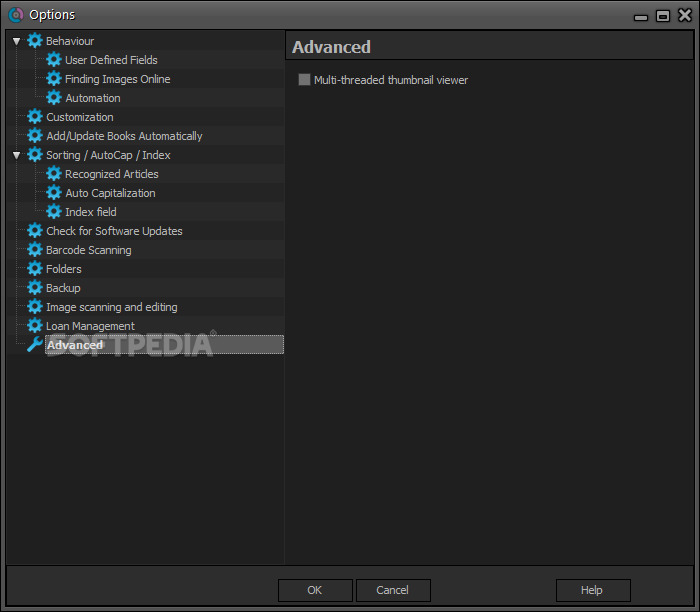Open Add/Update Books Automatically page
Viewport: 700px width, 612px height.
[x=124, y=136]
